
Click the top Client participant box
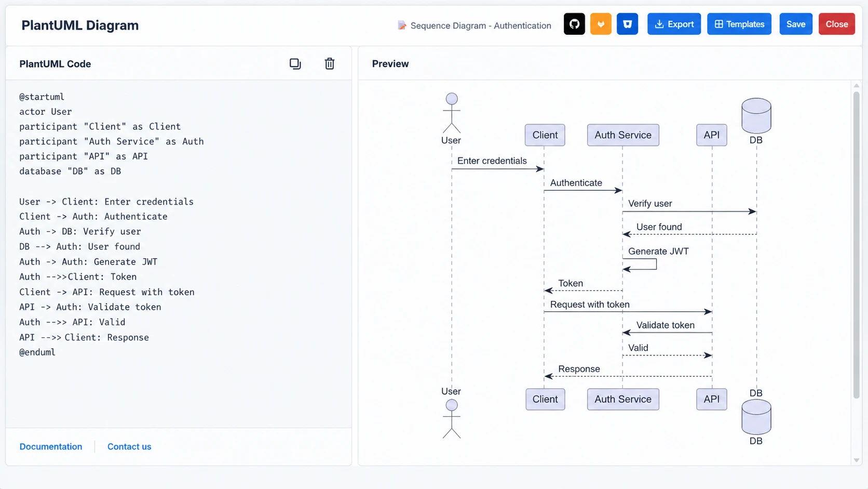[x=545, y=135]
